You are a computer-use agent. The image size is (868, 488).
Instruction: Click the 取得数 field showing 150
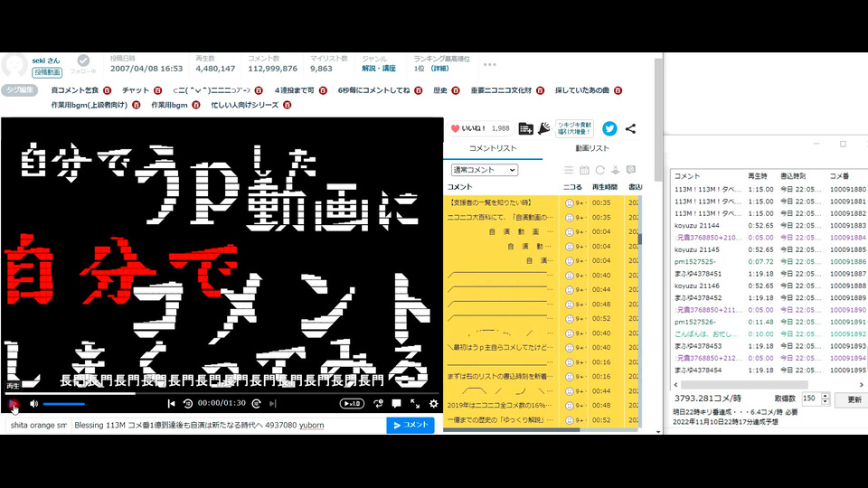[x=811, y=399]
